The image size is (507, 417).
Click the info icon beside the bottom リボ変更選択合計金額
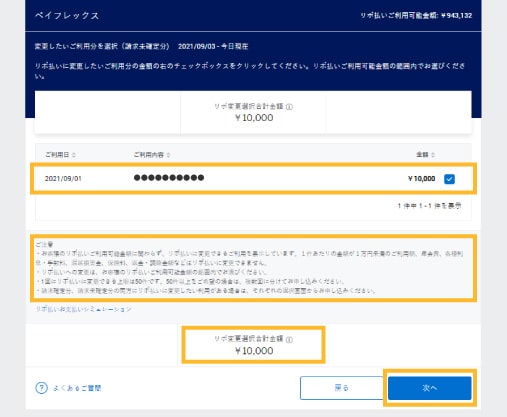coord(289,339)
